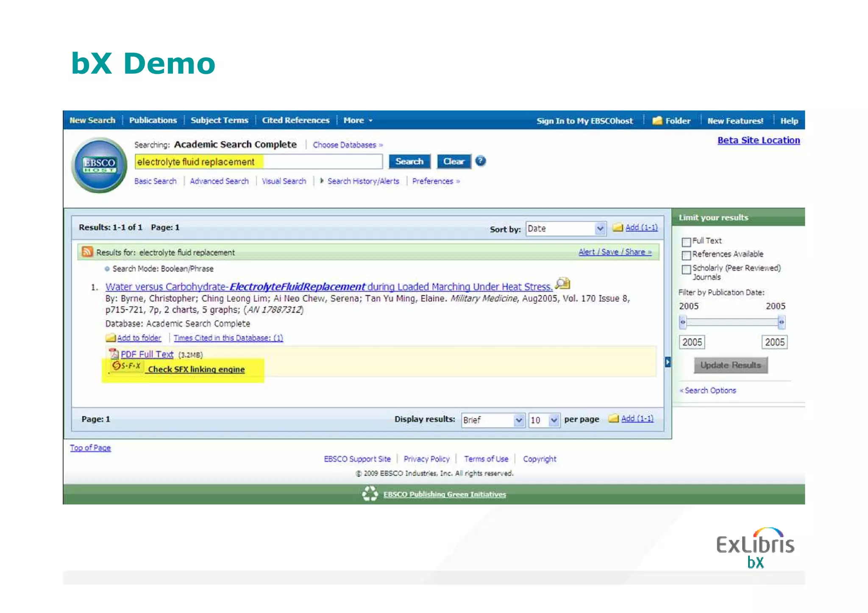Expand Search History/Alerts

(x=360, y=181)
